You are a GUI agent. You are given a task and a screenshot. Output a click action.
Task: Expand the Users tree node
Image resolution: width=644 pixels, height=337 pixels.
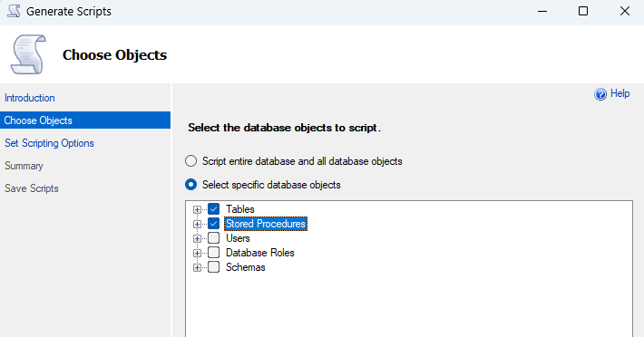pos(197,238)
